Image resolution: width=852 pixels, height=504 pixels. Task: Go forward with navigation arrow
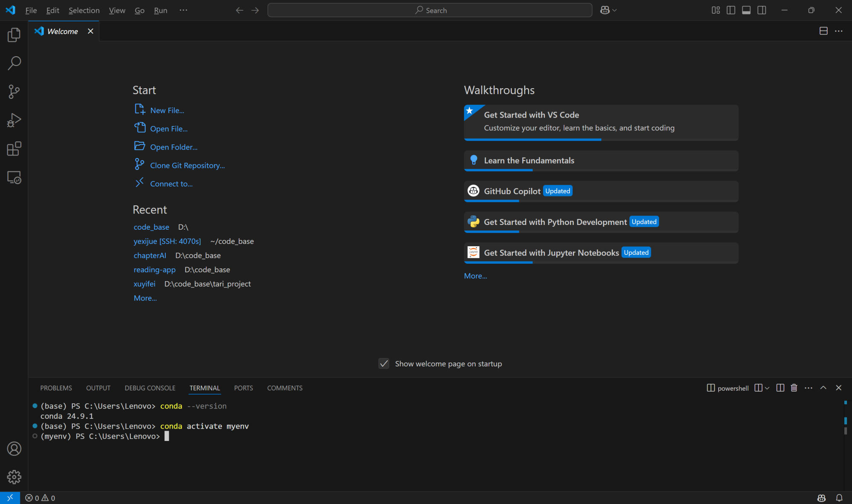[255, 10]
